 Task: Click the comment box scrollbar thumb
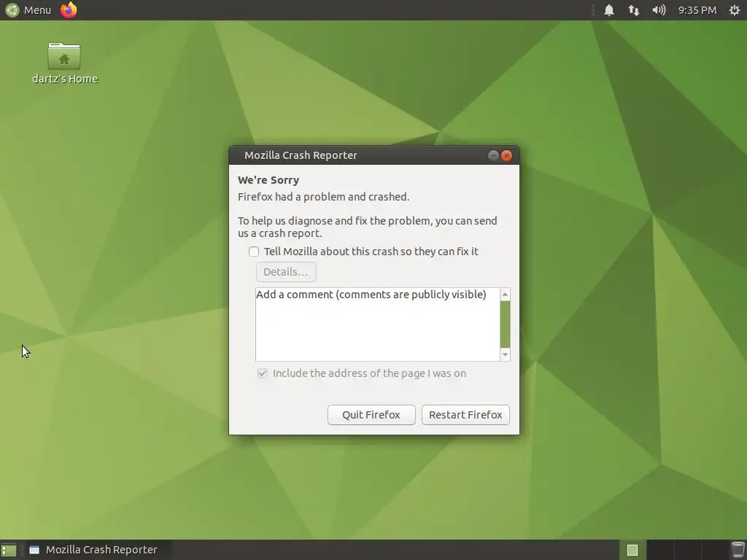coord(505,324)
